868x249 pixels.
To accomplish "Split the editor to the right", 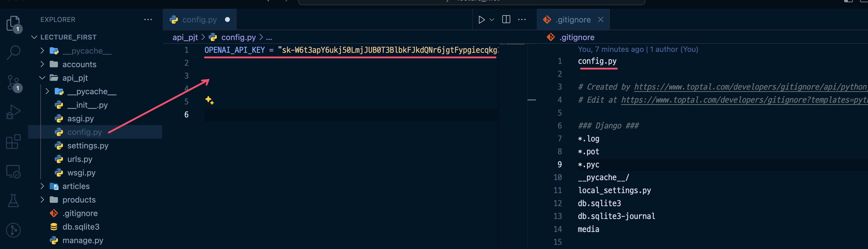I will click(506, 20).
